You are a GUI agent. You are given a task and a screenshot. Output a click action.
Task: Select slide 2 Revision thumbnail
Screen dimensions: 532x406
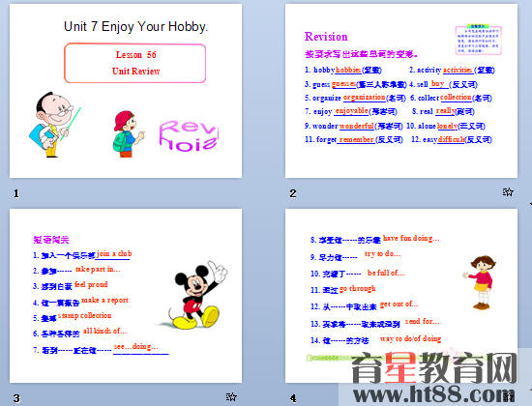coord(401,91)
